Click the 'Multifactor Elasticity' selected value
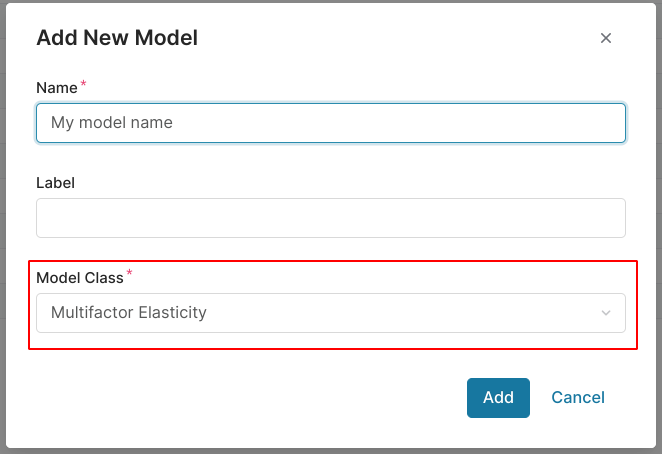Screen dimensions: 662x454 tap(129, 313)
